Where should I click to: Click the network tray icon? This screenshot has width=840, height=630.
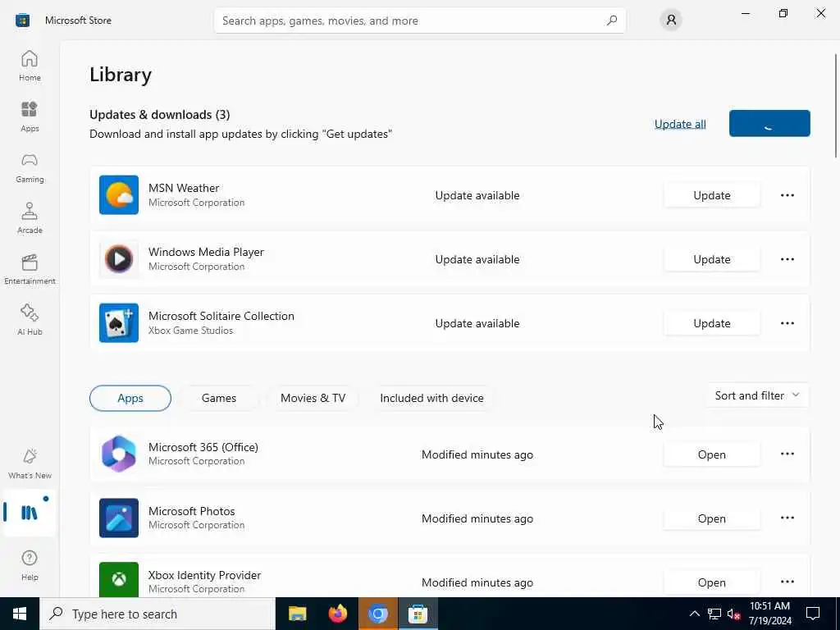(x=714, y=614)
